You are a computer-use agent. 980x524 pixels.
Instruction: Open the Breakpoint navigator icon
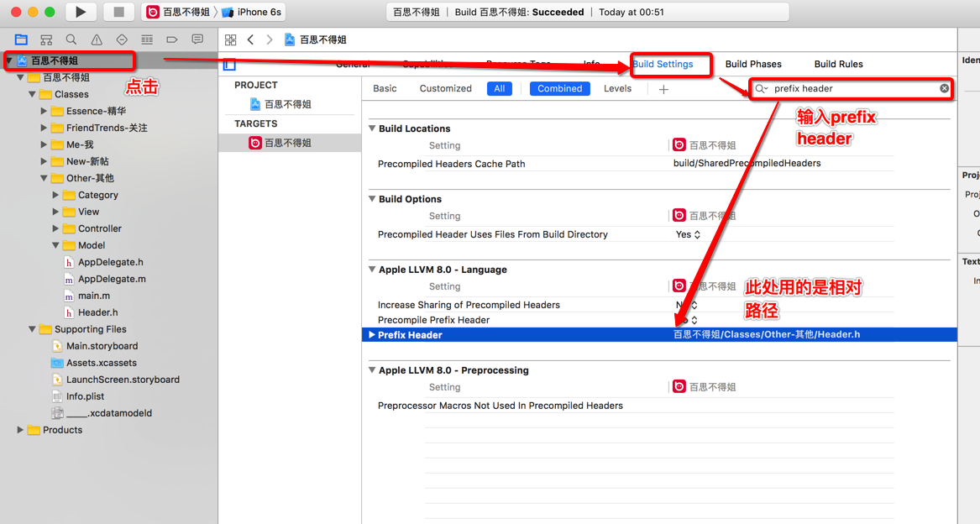[172, 39]
